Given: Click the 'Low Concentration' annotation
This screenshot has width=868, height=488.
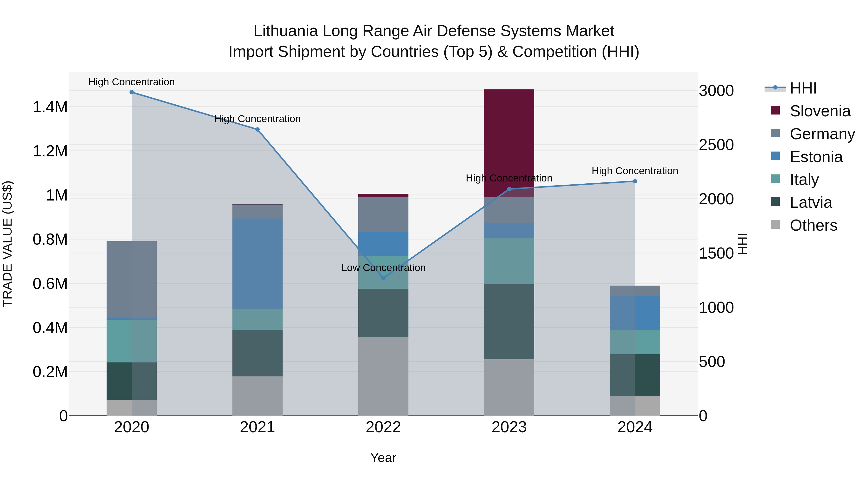Looking at the screenshot, I should pos(383,268).
